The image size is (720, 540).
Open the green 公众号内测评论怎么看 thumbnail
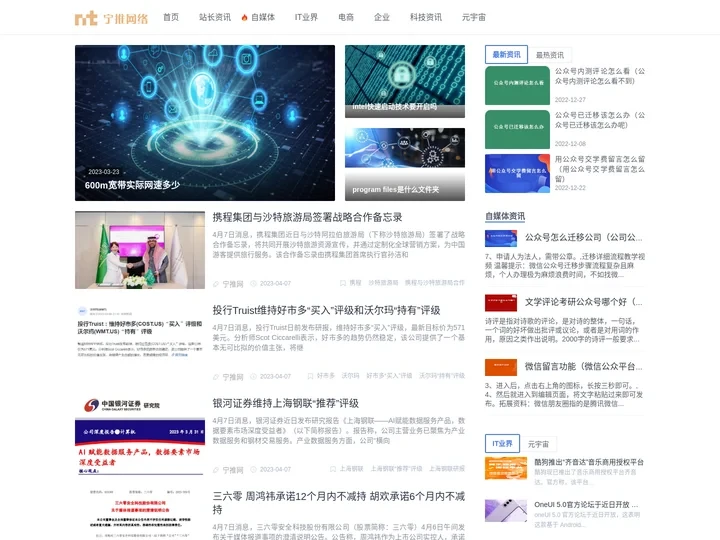[x=517, y=85]
